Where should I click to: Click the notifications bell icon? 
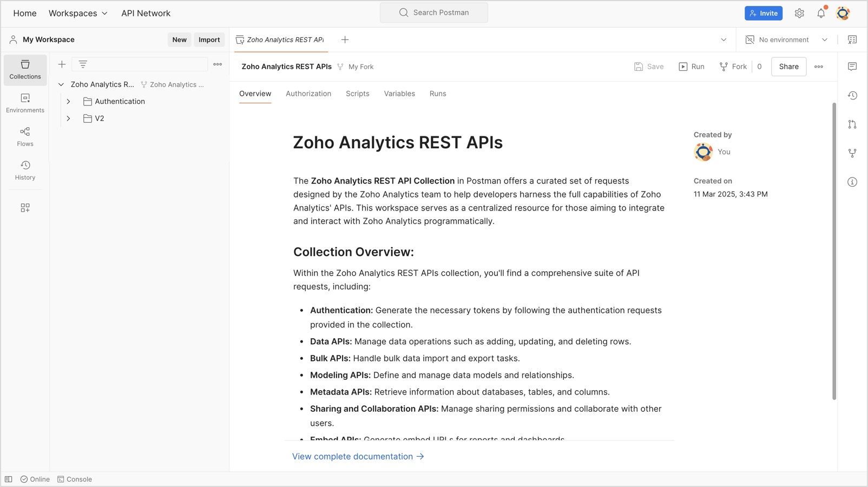click(x=821, y=14)
